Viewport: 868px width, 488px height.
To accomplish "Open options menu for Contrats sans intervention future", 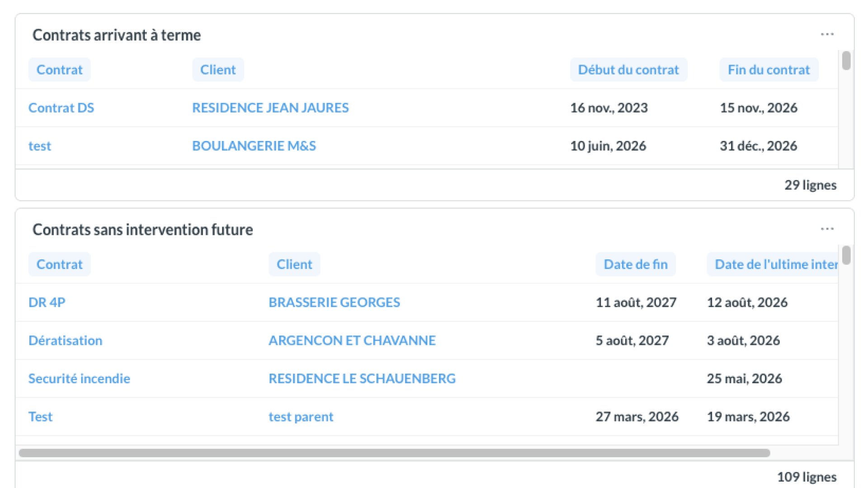I will click(827, 229).
